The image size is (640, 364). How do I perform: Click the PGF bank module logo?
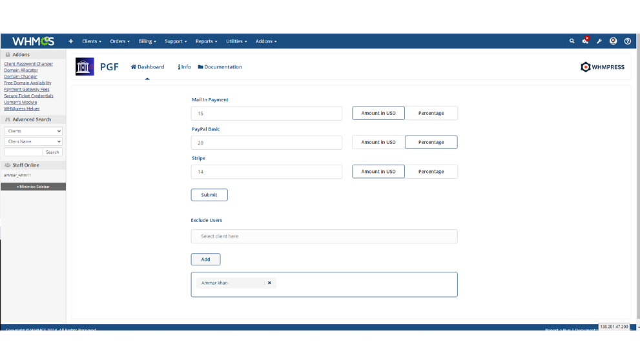coord(85,66)
